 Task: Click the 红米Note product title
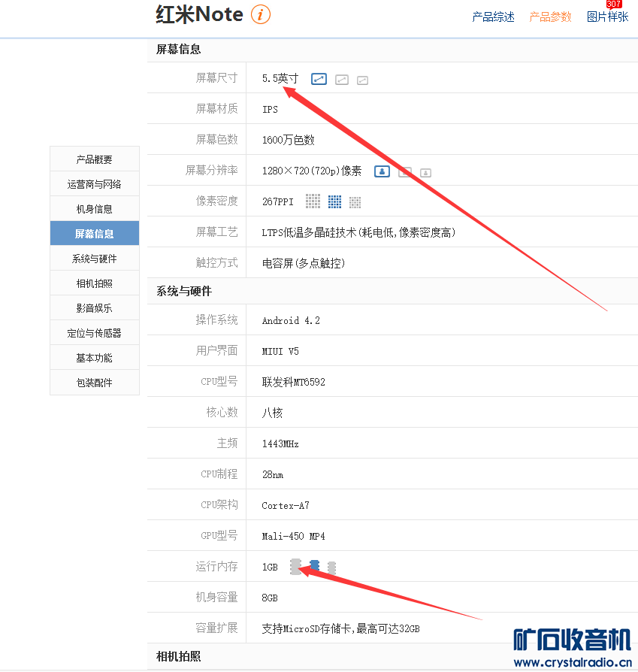[200, 14]
